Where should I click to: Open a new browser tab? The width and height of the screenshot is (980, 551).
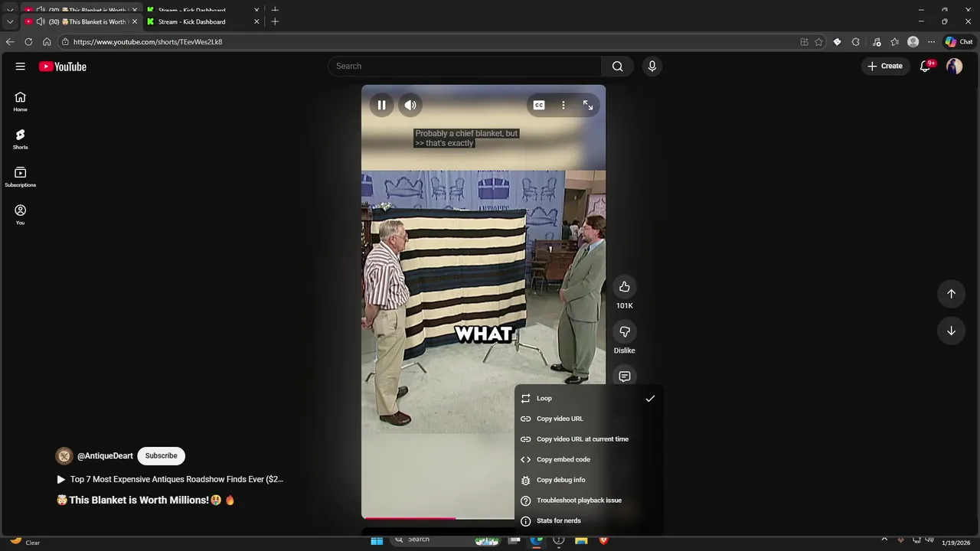[275, 21]
